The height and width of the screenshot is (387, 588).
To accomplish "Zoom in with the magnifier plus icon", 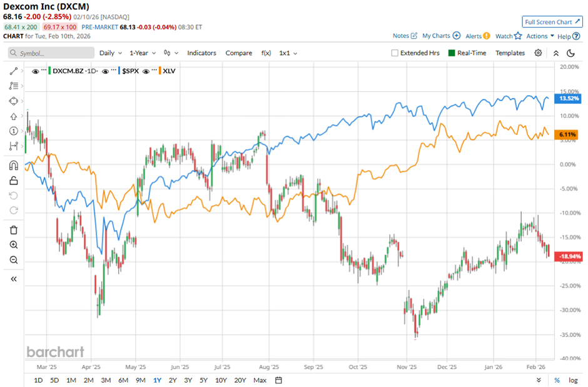I will click(x=14, y=245).
